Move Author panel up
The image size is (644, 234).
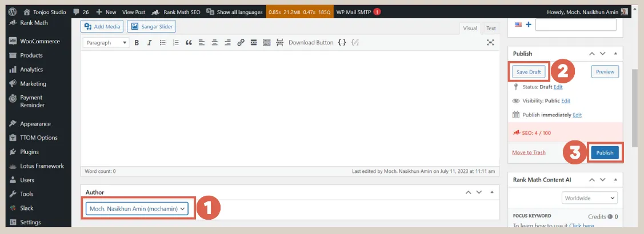click(468, 192)
